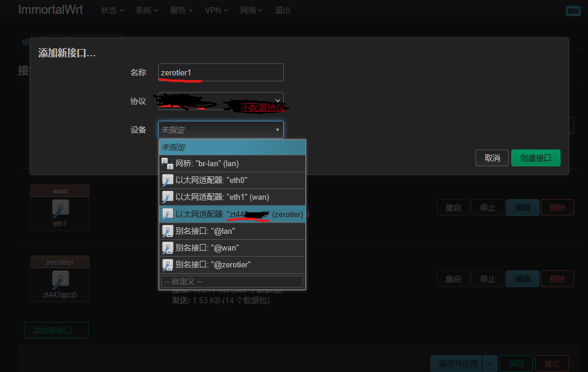Click the 名称 field containing zerotier1
The height and width of the screenshot is (372, 588).
220,72
